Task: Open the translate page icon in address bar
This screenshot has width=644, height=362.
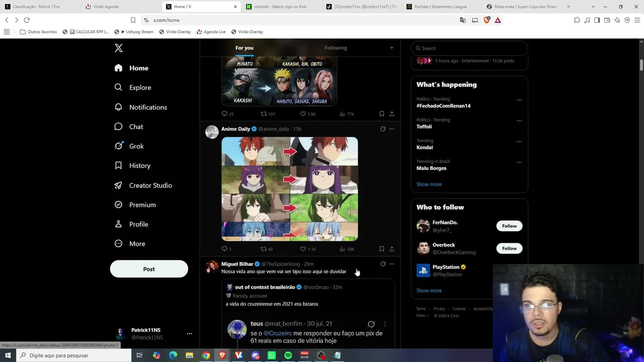Action: pyautogui.click(x=463, y=20)
